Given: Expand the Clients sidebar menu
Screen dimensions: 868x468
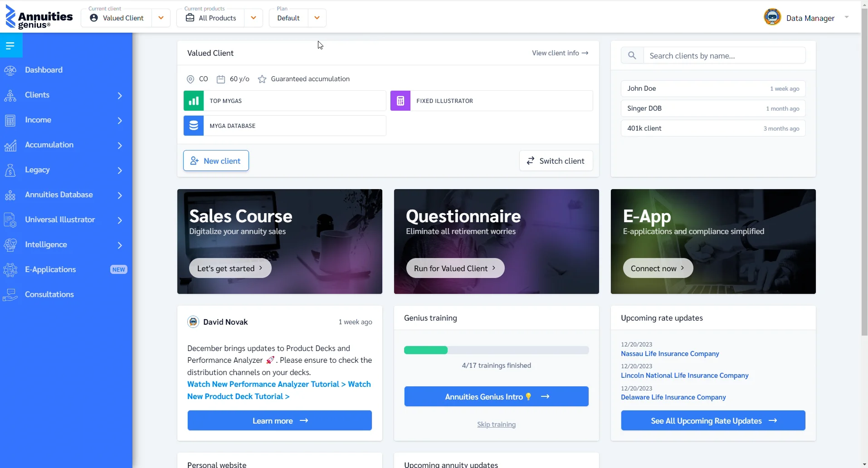Looking at the screenshot, I should pyautogui.click(x=120, y=95).
